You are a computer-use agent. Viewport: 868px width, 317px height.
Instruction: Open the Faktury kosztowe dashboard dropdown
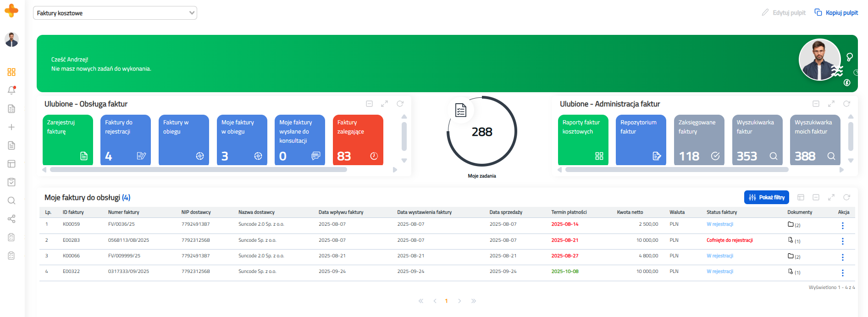(x=115, y=13)
